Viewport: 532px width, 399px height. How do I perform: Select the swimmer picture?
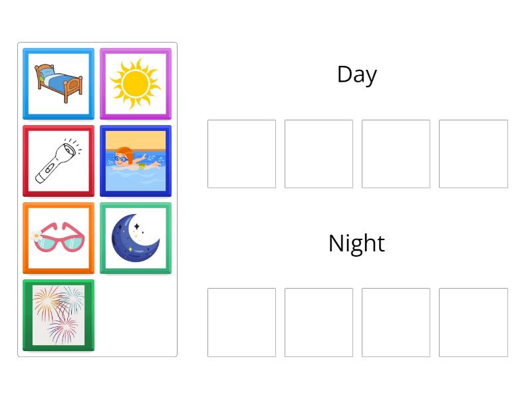coord(135,160)
